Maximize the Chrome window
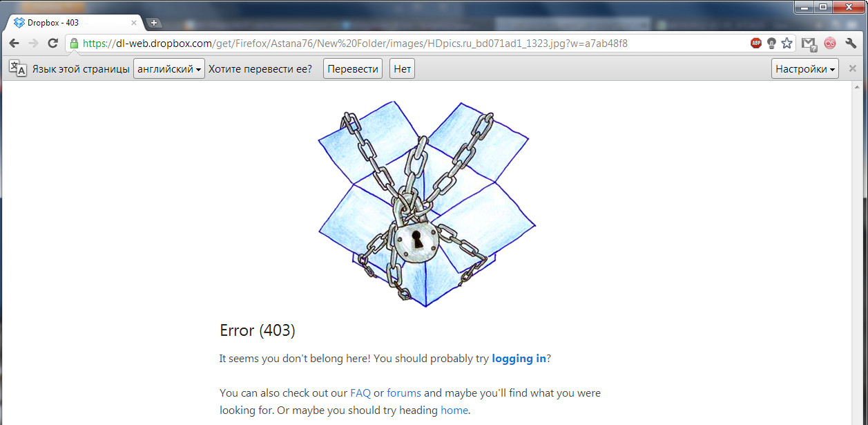The width and height of the screenshot is (868, 425). point(823,7)
